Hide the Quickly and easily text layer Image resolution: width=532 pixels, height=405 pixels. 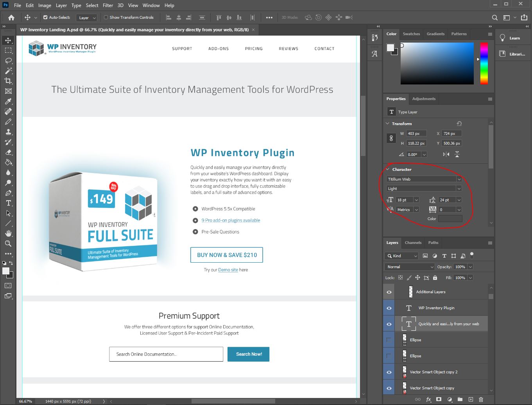[x=389, y=324]
